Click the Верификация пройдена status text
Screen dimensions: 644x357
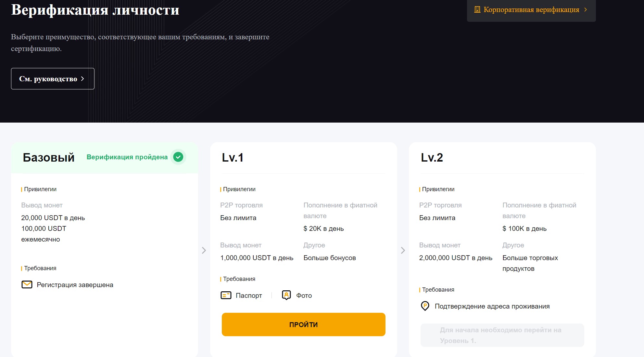point(127,157)
